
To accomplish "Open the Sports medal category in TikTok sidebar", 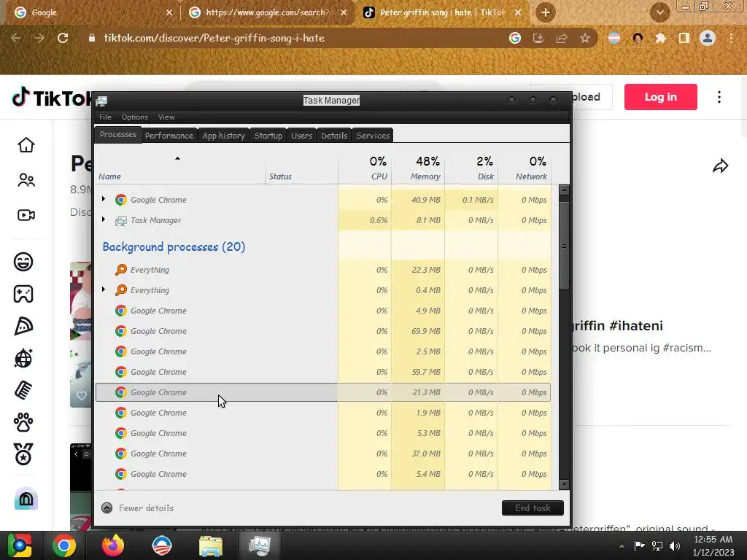I will (x=23, y=454).
